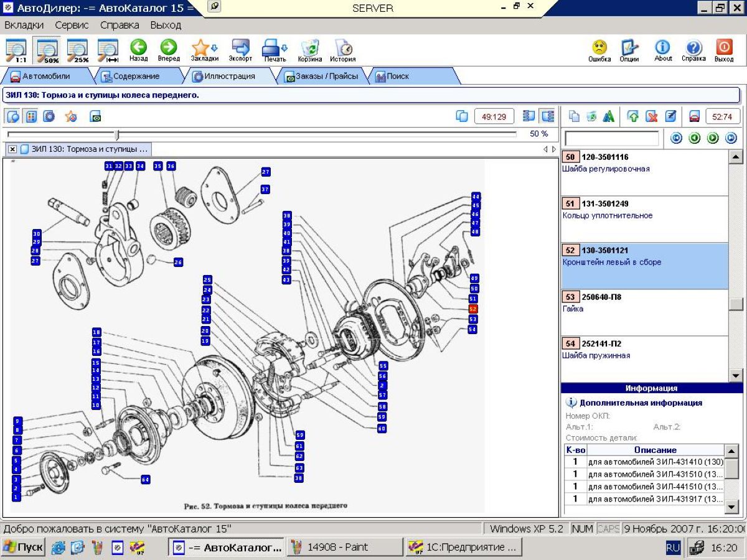Click the copy pages icon beside 49:129
This screenshot has height=560, width=747.
tap(462, 116)
